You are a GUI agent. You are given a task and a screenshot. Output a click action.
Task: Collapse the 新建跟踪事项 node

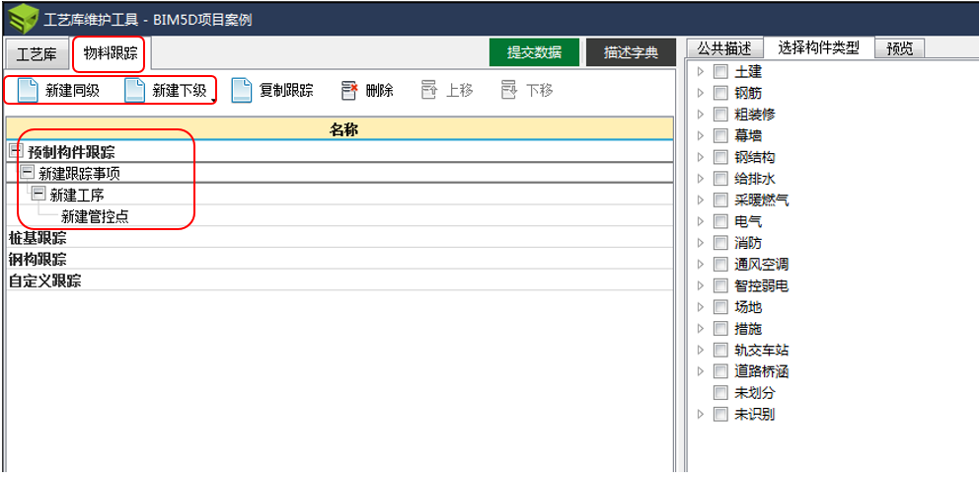click(28, 172)
